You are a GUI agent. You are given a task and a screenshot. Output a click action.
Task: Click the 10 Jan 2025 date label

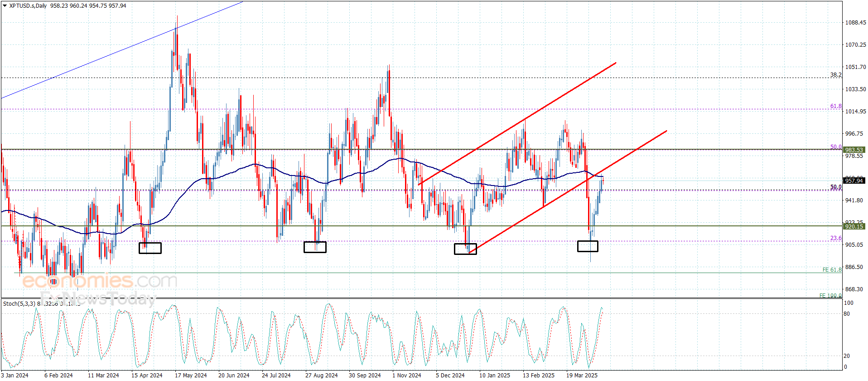tap(495, 375)
